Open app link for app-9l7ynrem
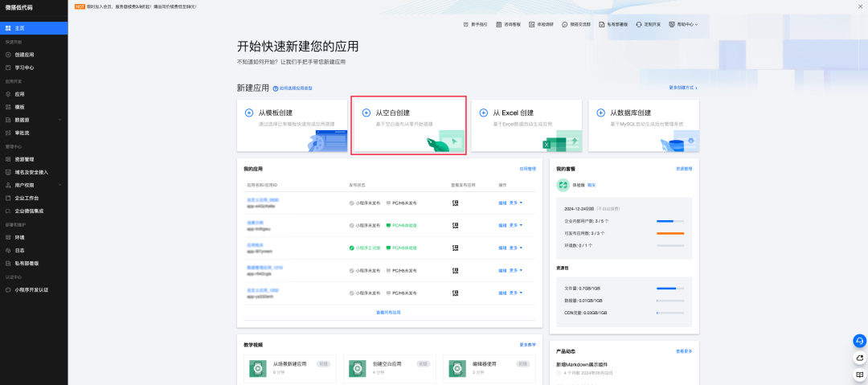This screenshot has width=868, height=385. (x=255, y=245)
